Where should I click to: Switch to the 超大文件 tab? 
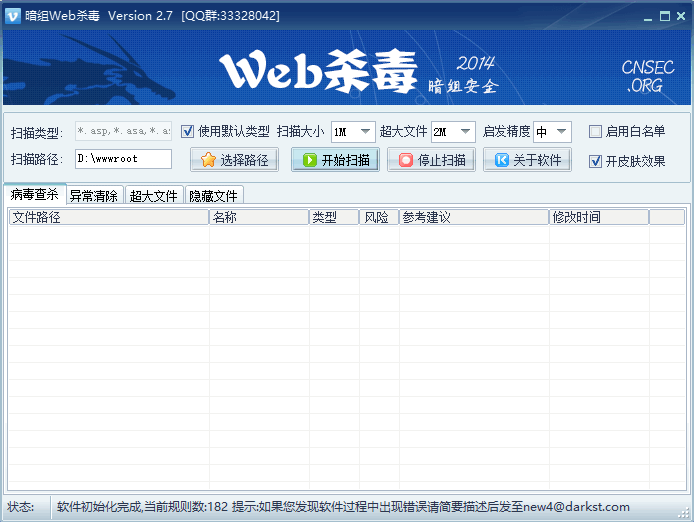[x=154, y=196]
